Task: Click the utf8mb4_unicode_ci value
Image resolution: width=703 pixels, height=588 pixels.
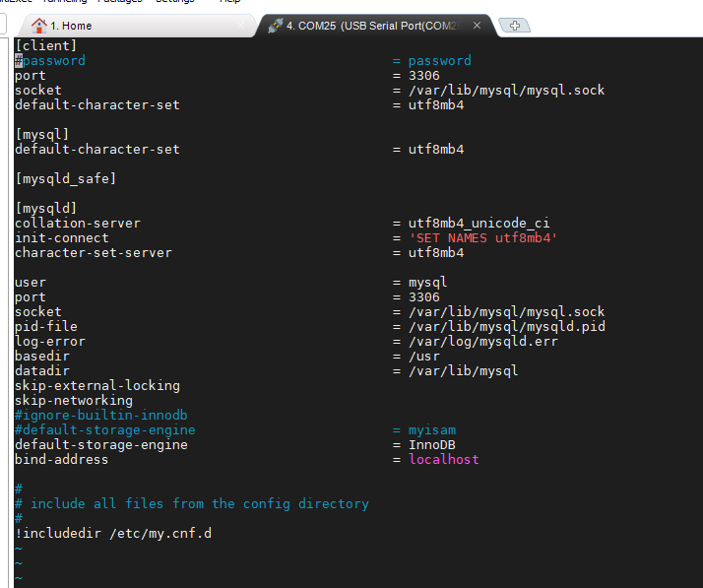Action: (479, 223)
